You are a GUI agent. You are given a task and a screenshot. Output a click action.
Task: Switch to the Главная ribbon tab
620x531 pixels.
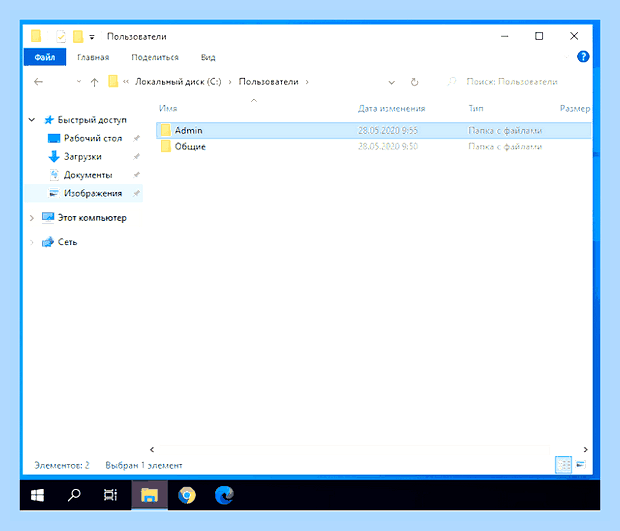click(93, 57)
